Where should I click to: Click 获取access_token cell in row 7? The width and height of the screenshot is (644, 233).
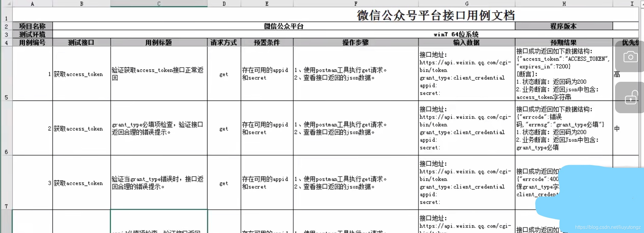82,183
